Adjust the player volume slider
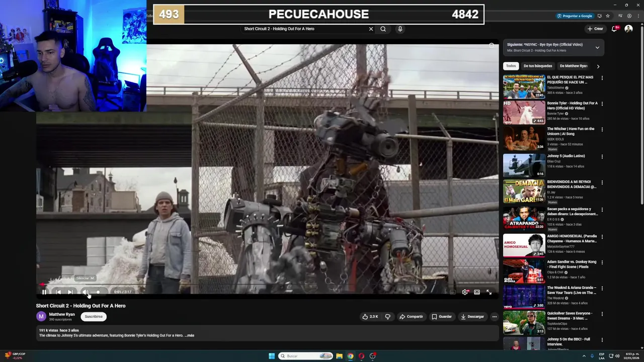 pos(96,292)
